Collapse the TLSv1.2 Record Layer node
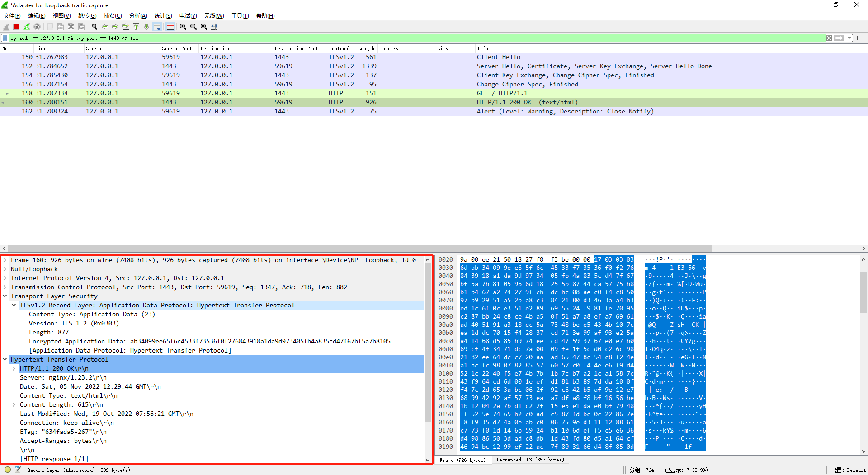 pos(14,305)
